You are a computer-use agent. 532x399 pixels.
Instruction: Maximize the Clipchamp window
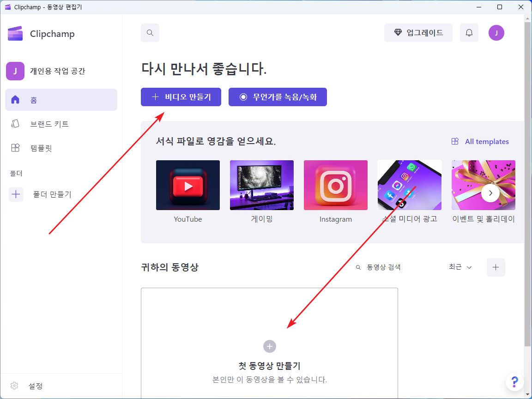coord(499,7)
